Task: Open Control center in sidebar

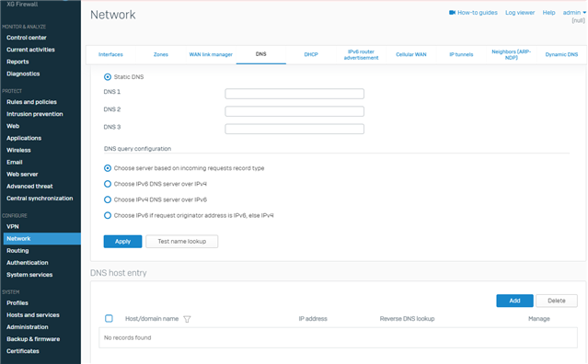Action: click(27, 38)
